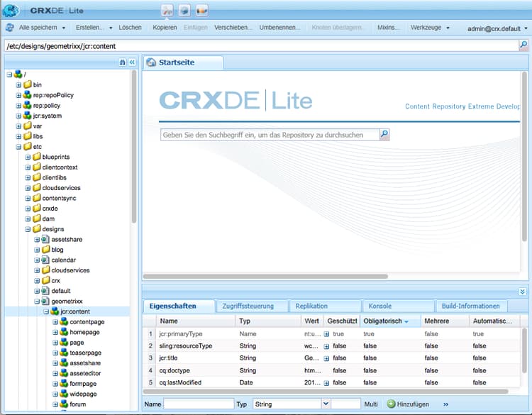Viewport: 532px width, 415px height.
Task: Expand the homepage node
Action: (x=55, y=332)
